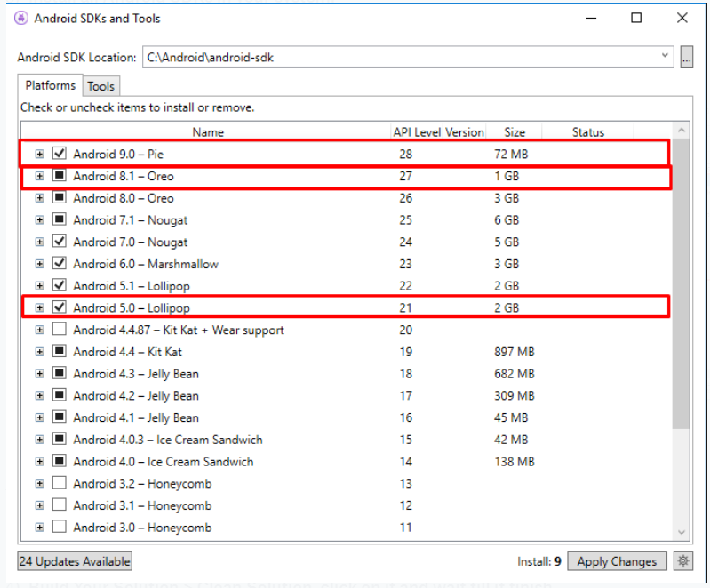Browse for SDK location with ellipsis button
The width and height of the screenshot is (710, 588).
tap(687, 57)
